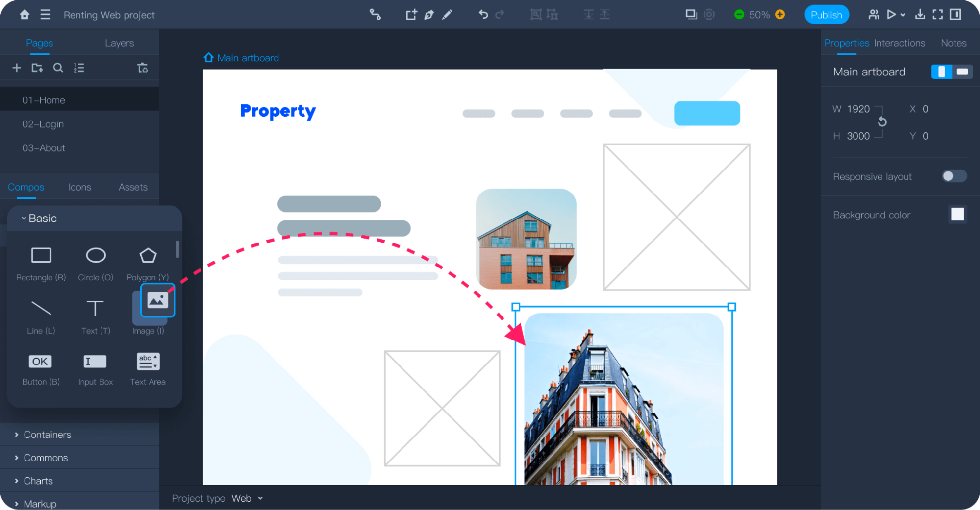Open the Layers tab
980x510 pixels.
coord(119,43)
